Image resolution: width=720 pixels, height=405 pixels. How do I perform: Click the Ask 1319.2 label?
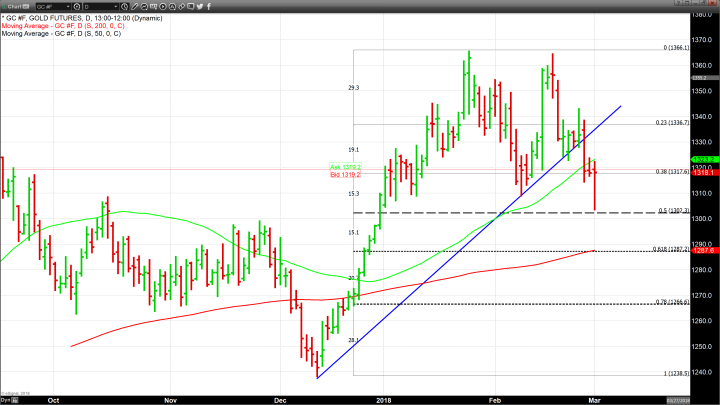(x=345, y=167)
